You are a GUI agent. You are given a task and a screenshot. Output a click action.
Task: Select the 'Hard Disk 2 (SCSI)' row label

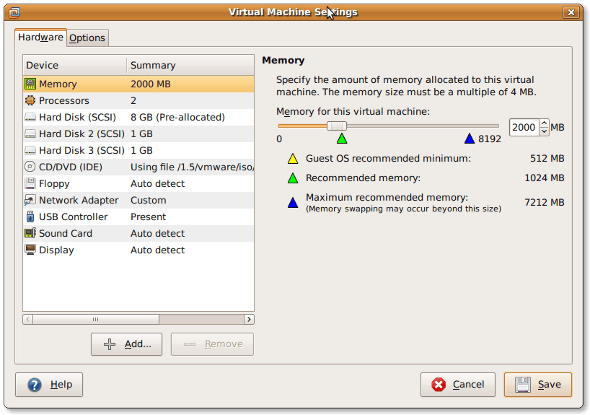point(82,134)
